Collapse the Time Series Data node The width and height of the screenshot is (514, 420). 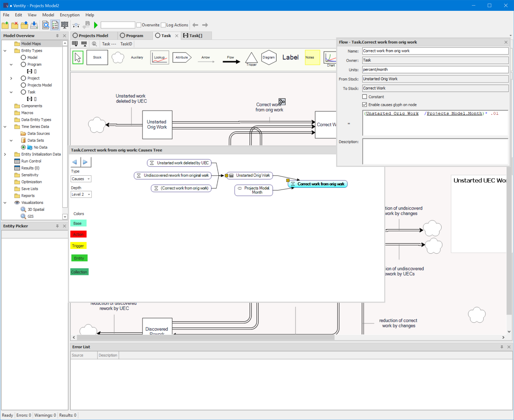click(5, 127)
